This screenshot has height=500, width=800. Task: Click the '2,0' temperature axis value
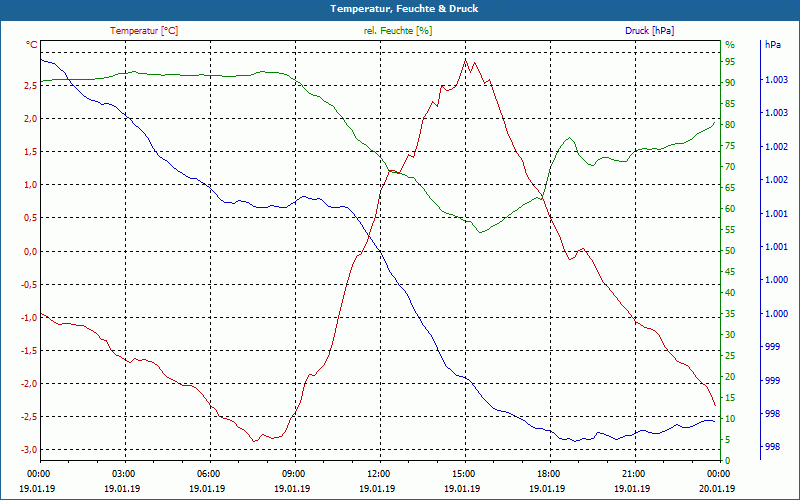click(31, 118)
